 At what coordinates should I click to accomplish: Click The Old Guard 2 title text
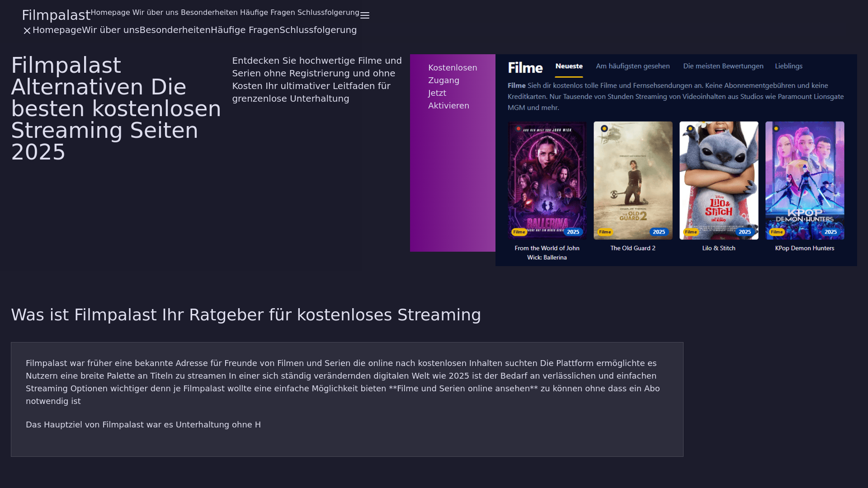(x=633, y=249)
